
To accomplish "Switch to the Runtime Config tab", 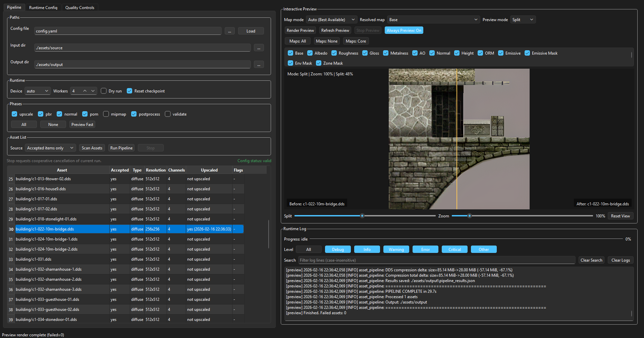I will tap(43, 7).
